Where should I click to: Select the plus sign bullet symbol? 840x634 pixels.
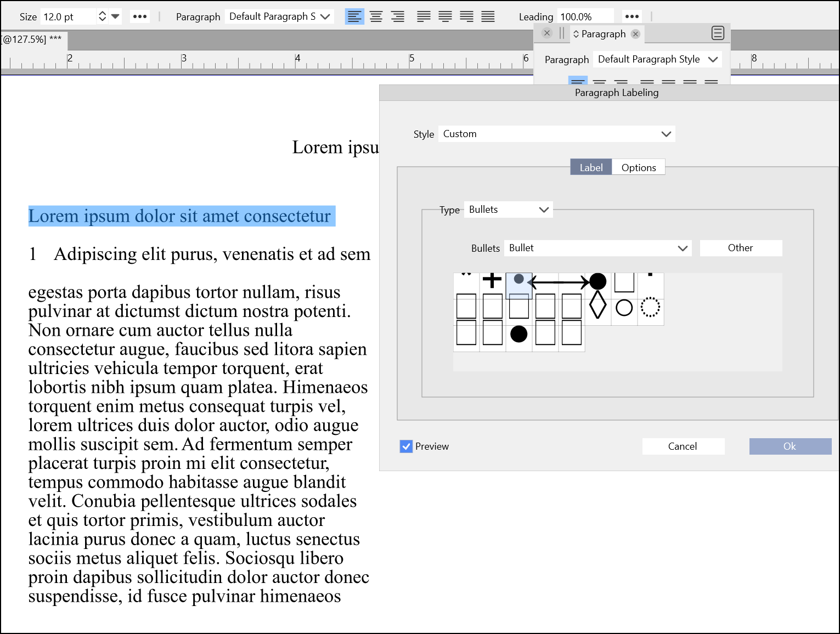492,280
